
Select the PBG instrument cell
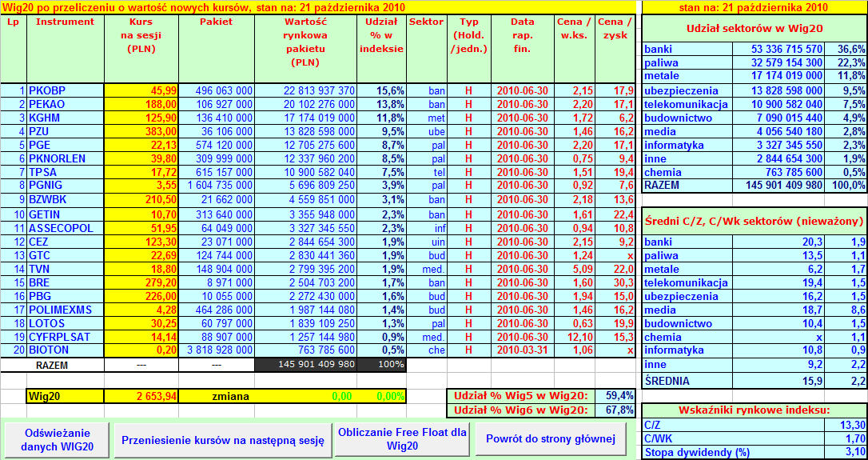66,296
